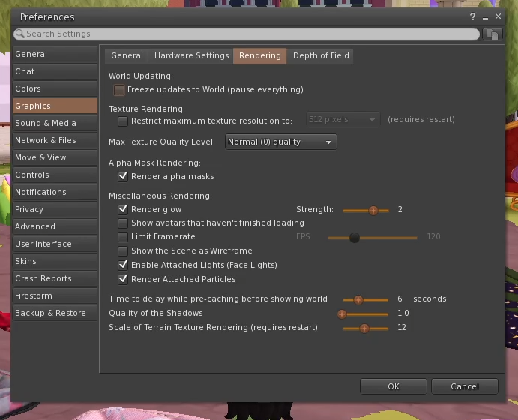Open Privacy preferences

coord(55,209)
